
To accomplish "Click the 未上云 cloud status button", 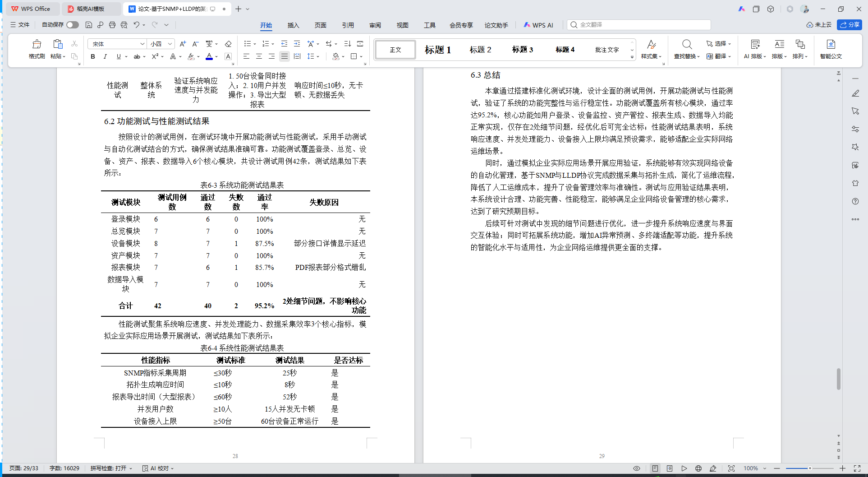I will pos(819,25).
